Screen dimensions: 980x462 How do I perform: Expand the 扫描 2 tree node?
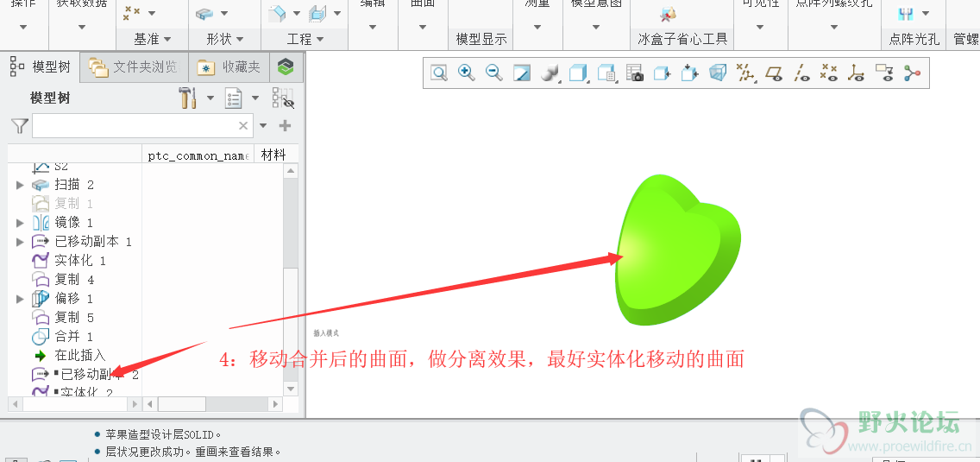pos(20,185)
